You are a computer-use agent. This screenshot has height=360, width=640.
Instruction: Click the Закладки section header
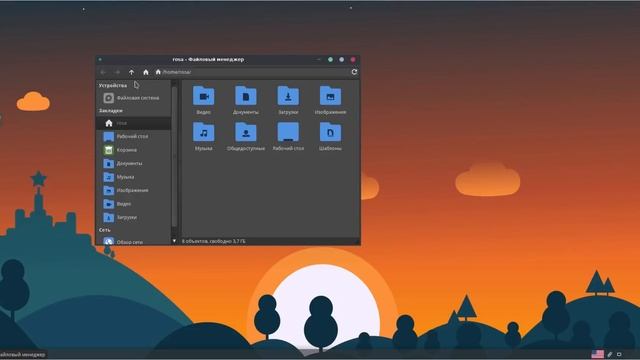[111, 111]
